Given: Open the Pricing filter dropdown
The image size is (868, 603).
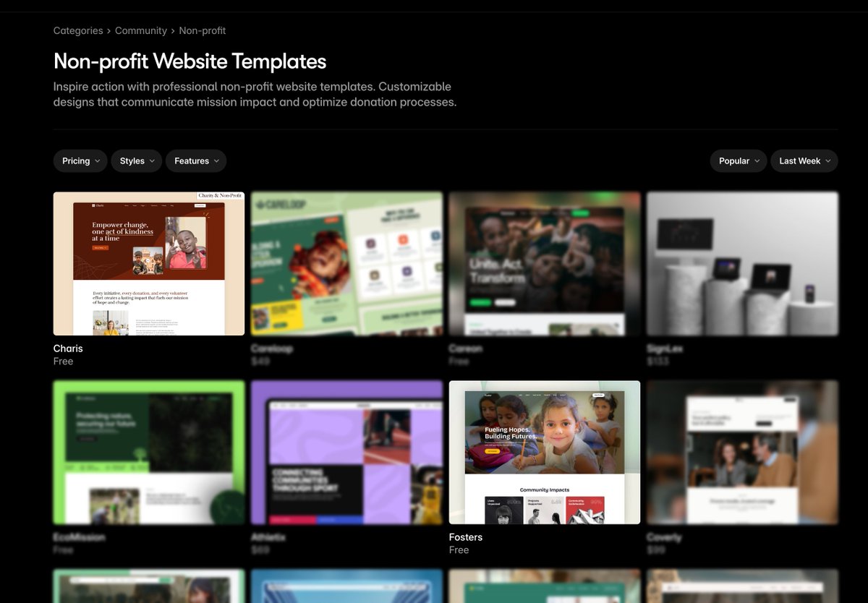Looking at the screenshot, I should point(80,161).
